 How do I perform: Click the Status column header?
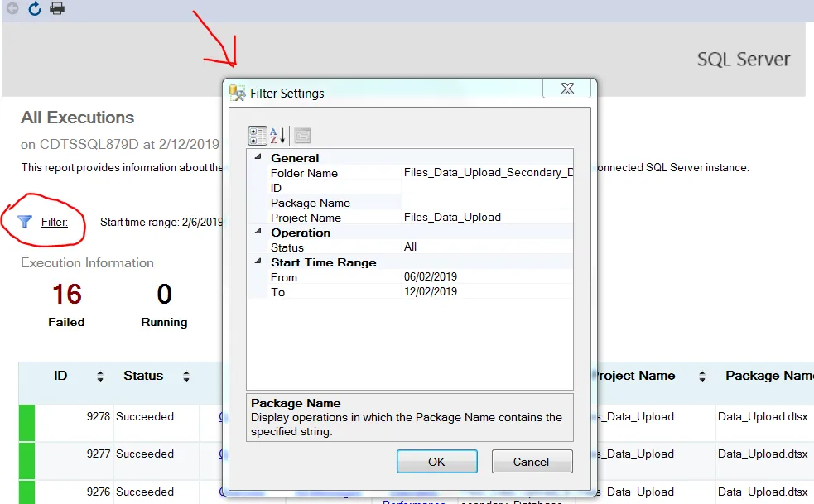point(143,375)
